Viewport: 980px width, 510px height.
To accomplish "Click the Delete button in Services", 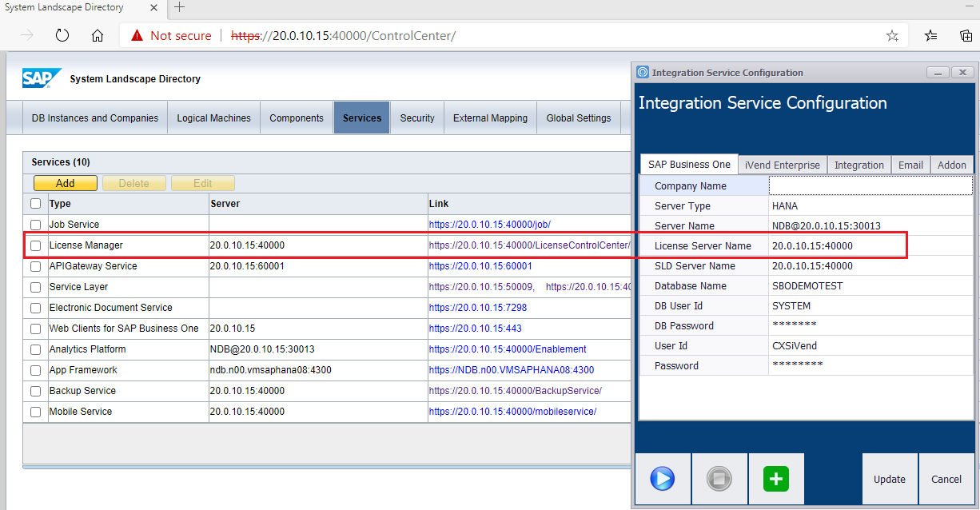I will 134,183.
